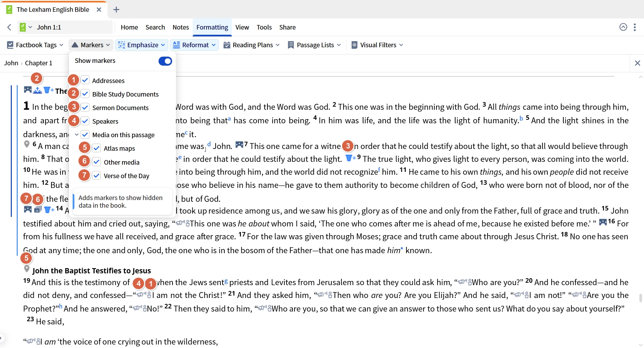The image size is (644, 348).
Task: Click speaker megaphone before "No!"
Action: pyautogui.click(x=137, y=308)
